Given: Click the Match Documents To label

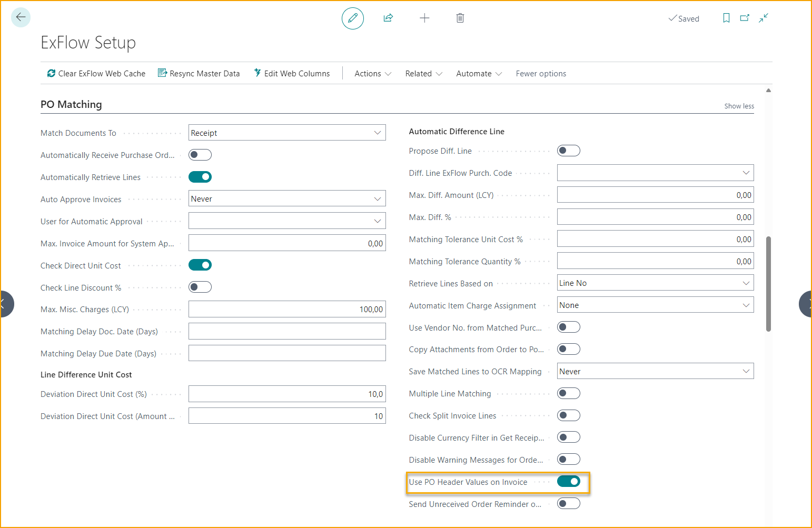Looking at the screenshot, I should 78,133.
